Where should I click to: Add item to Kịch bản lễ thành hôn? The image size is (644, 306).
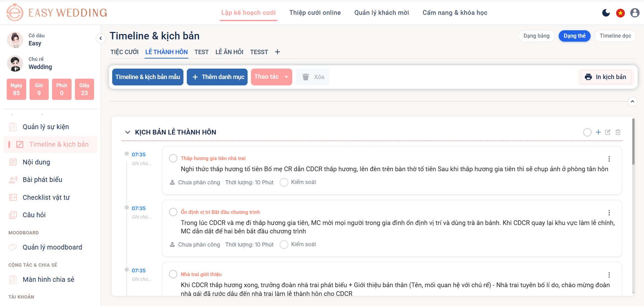(598, 132)
